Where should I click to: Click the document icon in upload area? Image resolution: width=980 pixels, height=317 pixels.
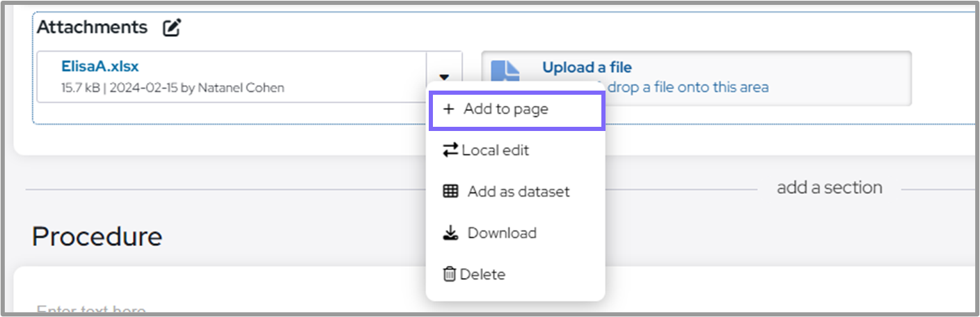coord(505,72)
